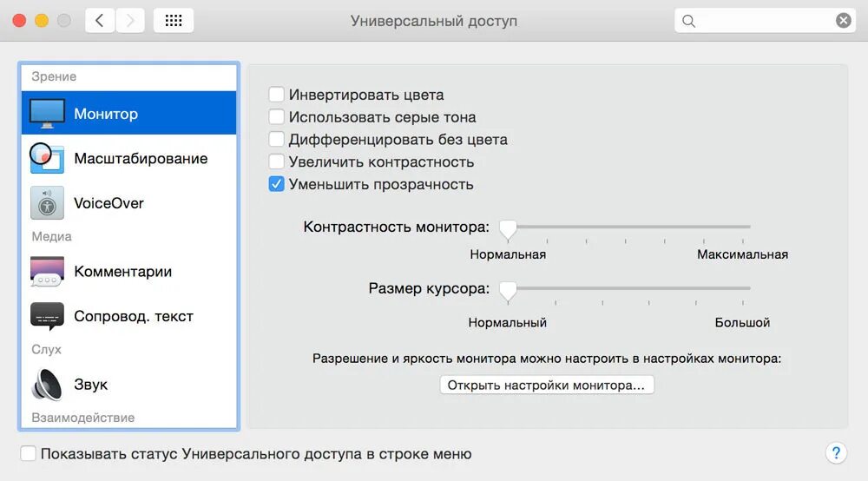Click inside the search input field
Image resolution: width=868 pixels, height=481 pixels.
pyautogui.click(x=765, y=21)
